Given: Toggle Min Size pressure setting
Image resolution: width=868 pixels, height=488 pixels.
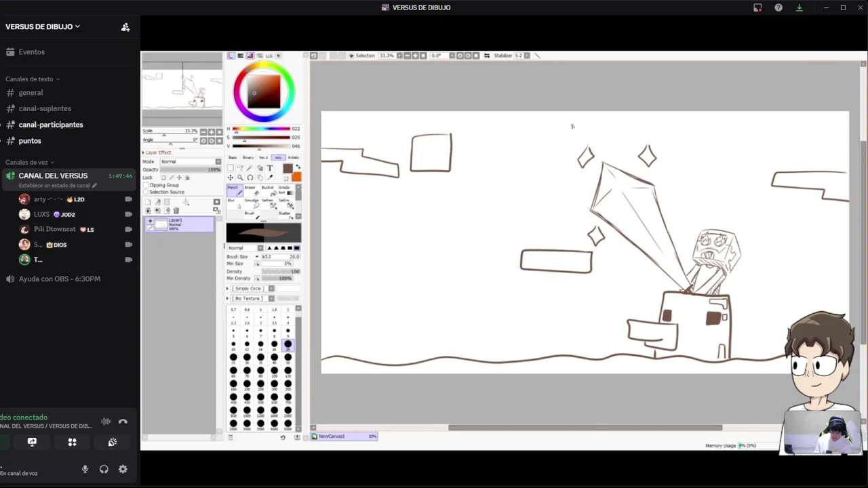Looking at the screenshot, I should [257, 264].
